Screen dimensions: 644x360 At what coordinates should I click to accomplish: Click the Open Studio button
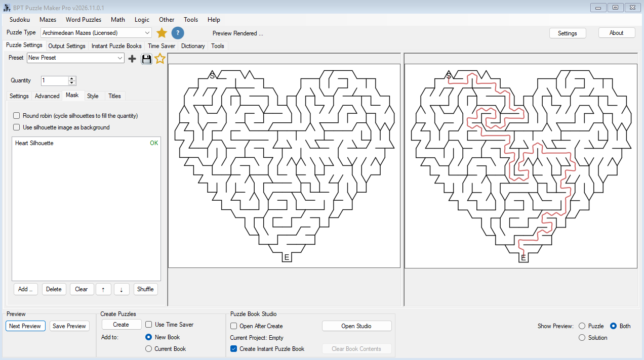coord(356,326)
